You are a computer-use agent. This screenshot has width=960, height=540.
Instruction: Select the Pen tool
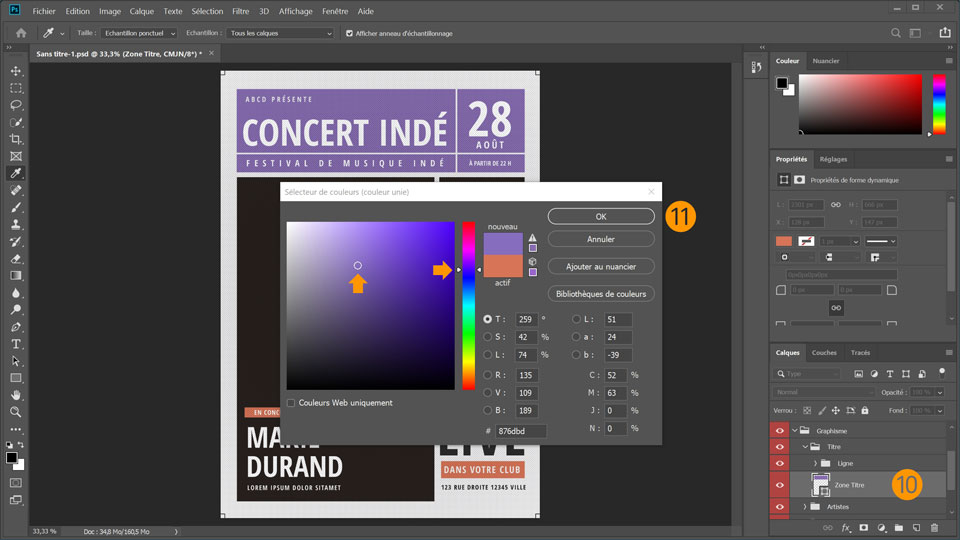[x=16, y=327]
